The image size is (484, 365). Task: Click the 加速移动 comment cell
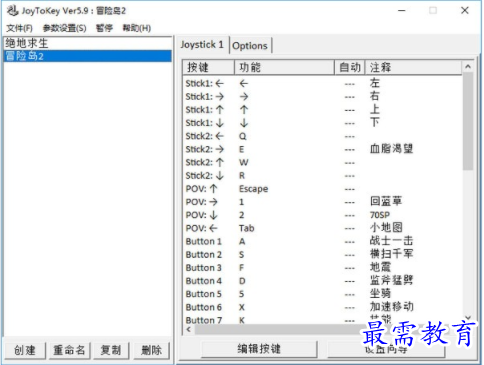[391, 307]
